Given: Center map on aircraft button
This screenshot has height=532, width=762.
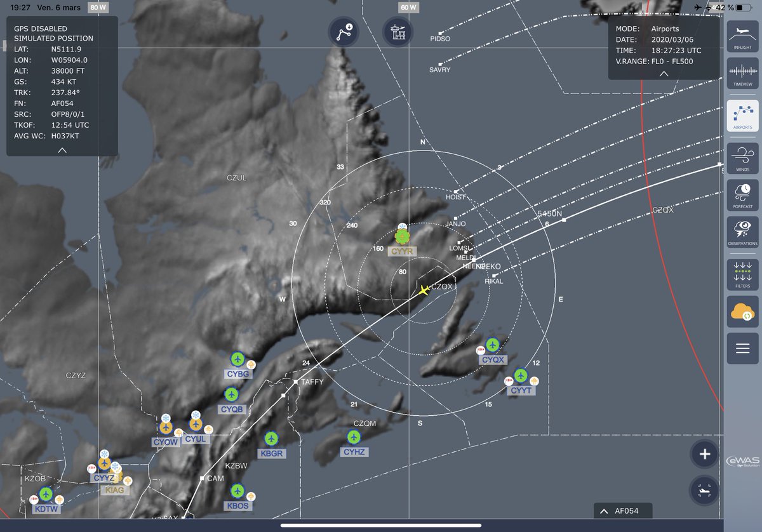Looking at the screenshot, I should coord(704,490).
